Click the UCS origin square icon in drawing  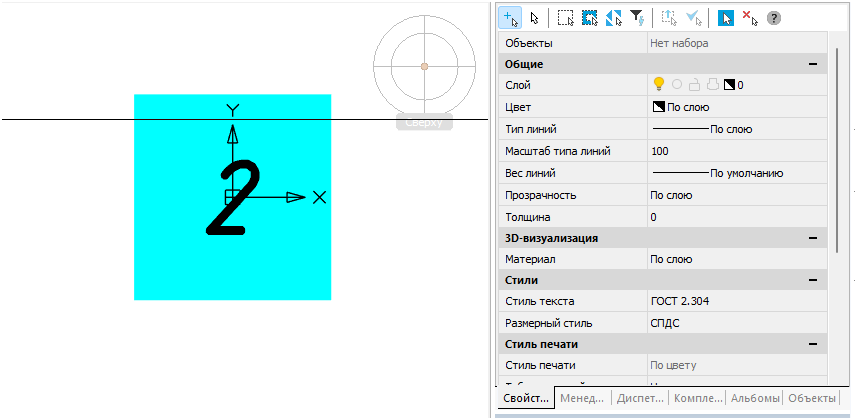click(232, 197)
